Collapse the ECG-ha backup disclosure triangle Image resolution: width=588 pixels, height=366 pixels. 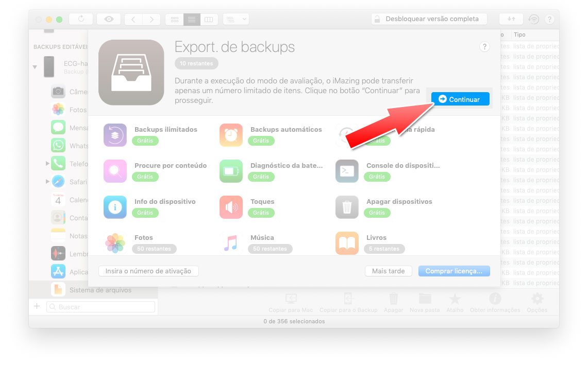coord(35,67)
